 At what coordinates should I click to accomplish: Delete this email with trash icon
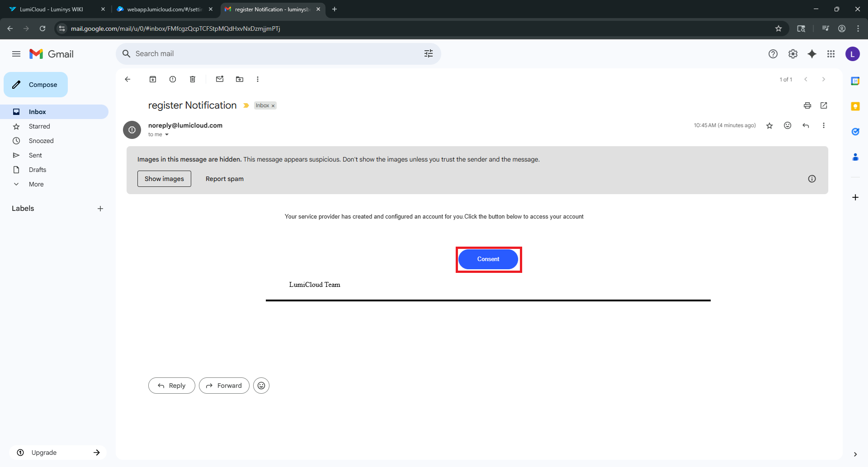[193, 79]
